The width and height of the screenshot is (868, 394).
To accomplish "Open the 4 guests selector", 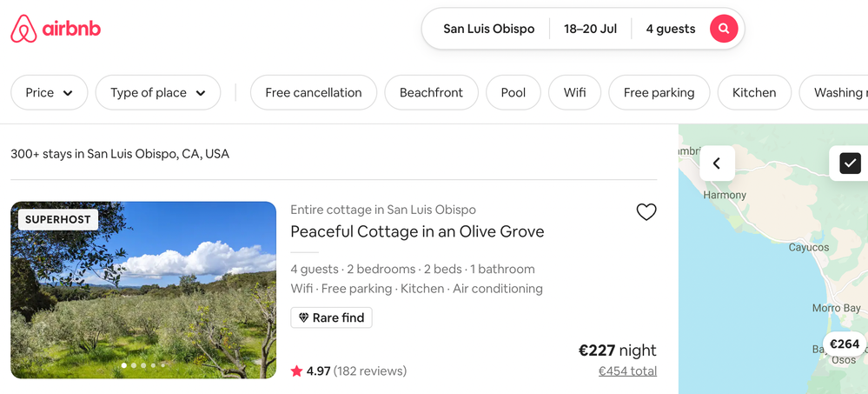I will tap(670, 29).
